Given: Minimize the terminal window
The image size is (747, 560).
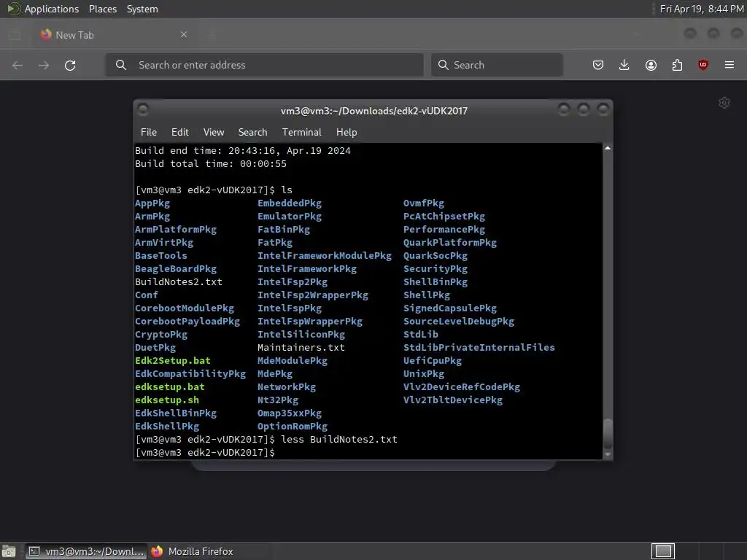Looking at the screenshot, I should coord(564,110).
